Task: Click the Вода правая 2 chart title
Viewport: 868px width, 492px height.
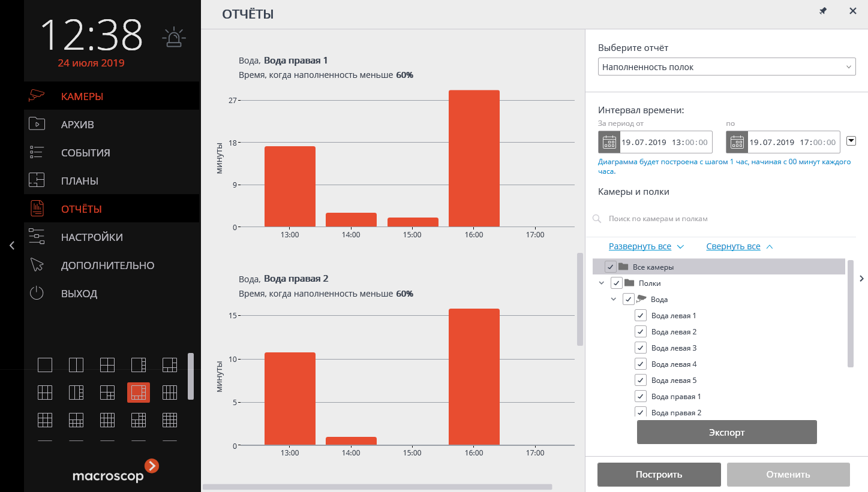Action: click(x=283, y=279)
